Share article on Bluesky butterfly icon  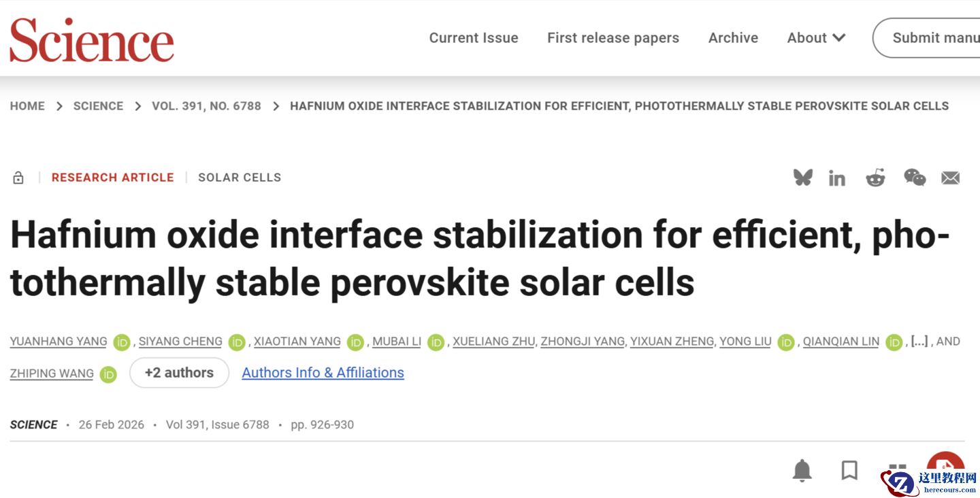tap(803, 178)
